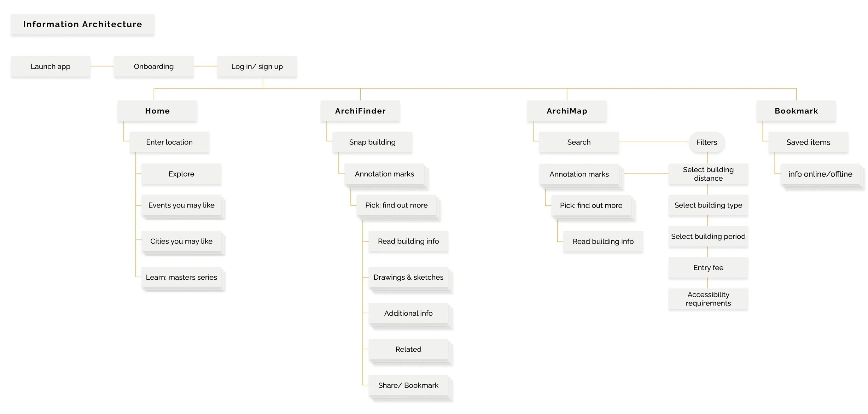Click the Share/ Bookmark card
This screenshot has width=868, height=414.
(408, 385)
